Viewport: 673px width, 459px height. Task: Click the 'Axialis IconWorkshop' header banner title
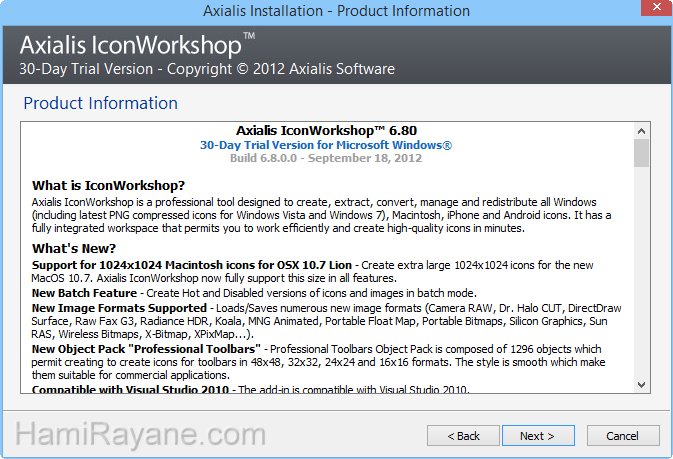point(137,45)
